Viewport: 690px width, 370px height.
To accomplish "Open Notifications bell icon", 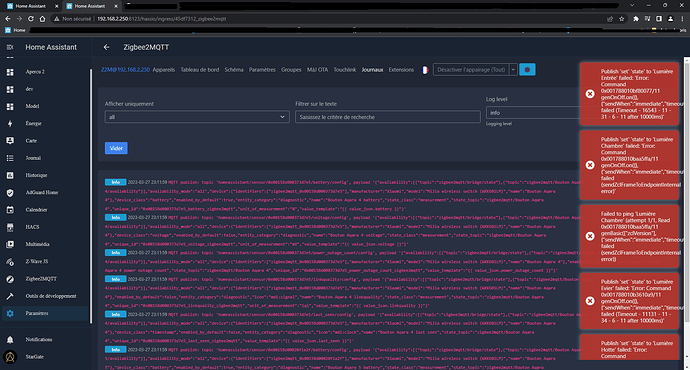I will click(10, 340).
